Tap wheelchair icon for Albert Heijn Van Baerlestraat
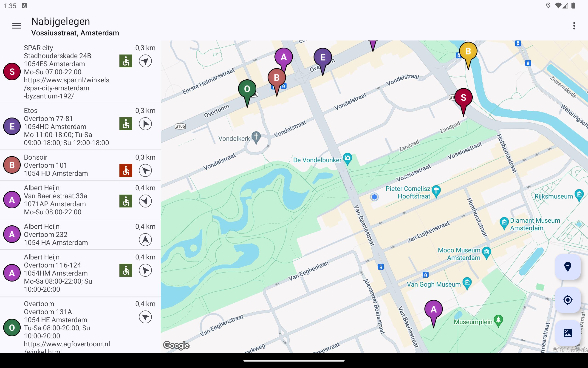Screen dimensions: 588x368 pyautogui.click(x=126, y=201)
